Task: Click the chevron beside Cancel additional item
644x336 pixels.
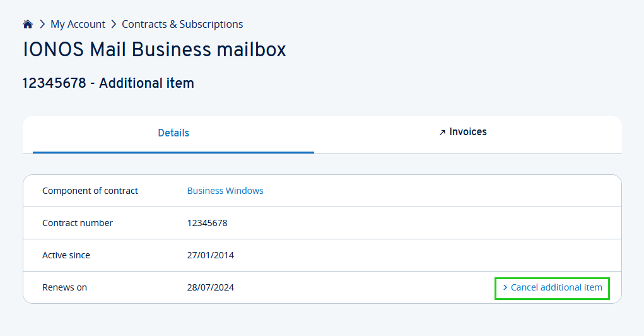Action: (505, 287)
